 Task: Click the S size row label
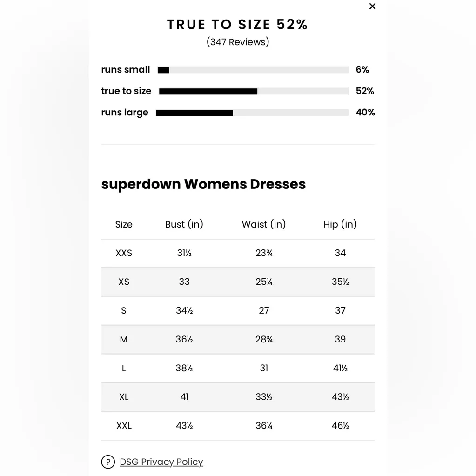(124, 310)
